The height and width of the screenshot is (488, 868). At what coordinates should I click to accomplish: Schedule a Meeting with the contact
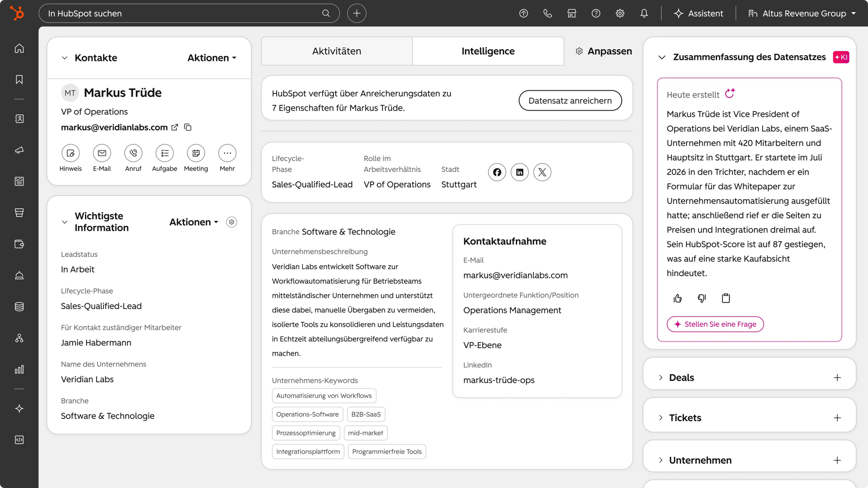click(x=196, y=153)
